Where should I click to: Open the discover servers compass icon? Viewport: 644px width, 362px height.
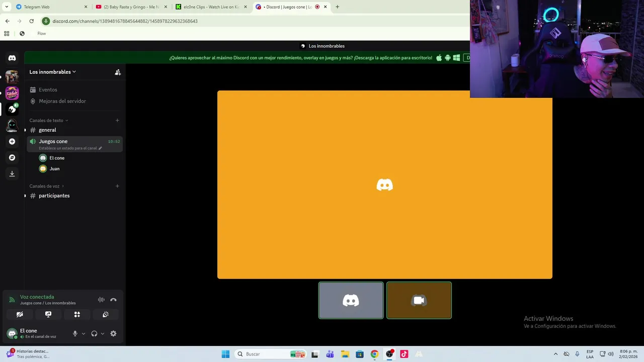coord(12,157)
